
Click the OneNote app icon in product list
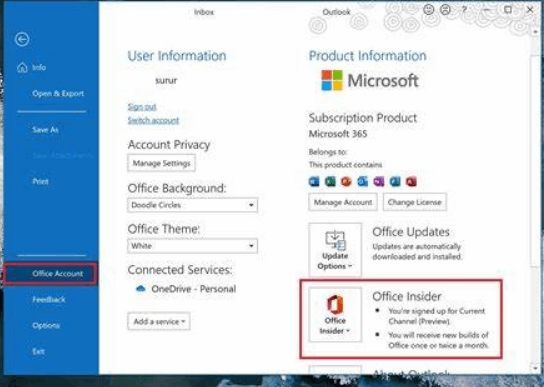[x=379, y=182]
